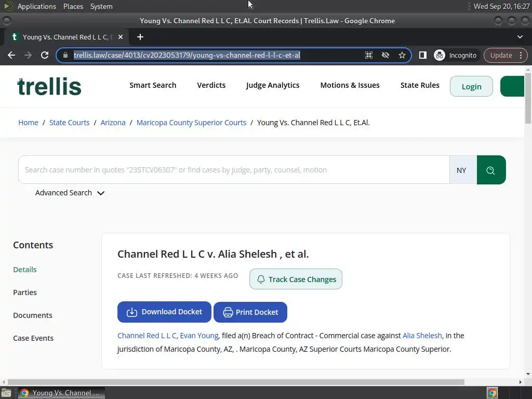The image size is (532, 399).
Task: Click the "Channel Red L L C v. Alia Shelesh" heading
Action: (x=213, y=254)
